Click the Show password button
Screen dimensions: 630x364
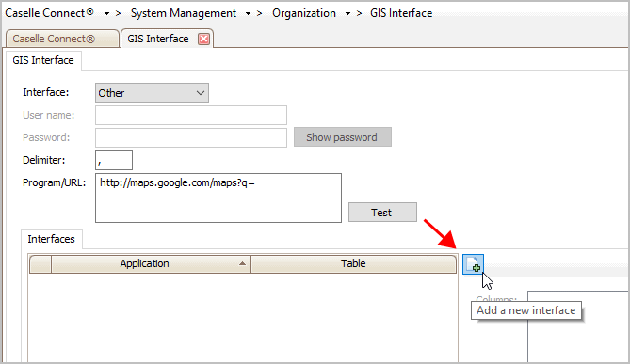[343, 137]
